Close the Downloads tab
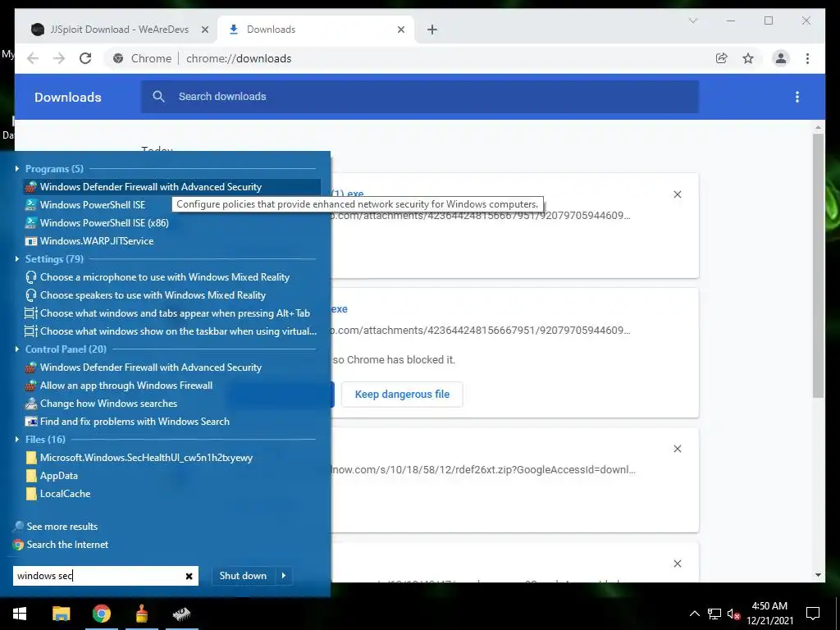 click(400, 30)
